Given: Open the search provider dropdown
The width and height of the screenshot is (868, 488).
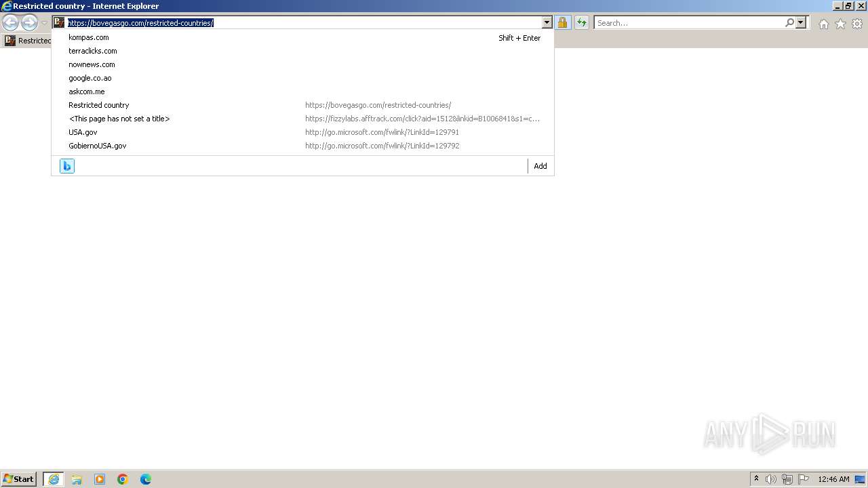Looking at the screenshot, I should coord(801,23).
